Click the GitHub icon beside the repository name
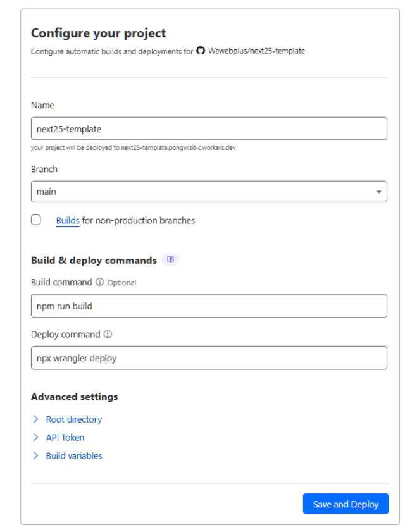405x532 pixels. (x=199, y=50)
